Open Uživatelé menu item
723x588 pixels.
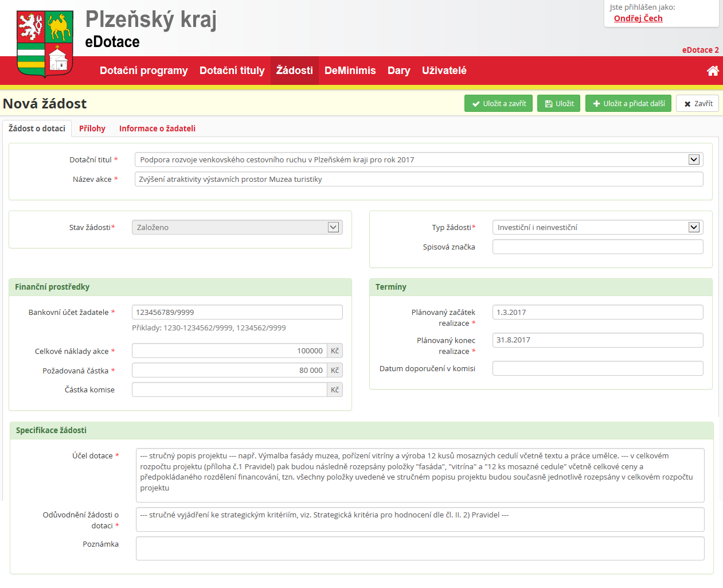pyautogui.click(x=444, y=71)
